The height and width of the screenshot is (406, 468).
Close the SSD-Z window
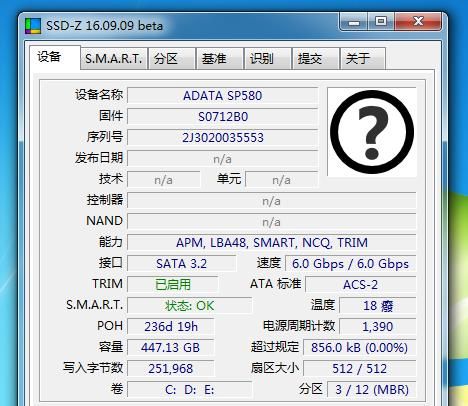(x=418, y=22)
